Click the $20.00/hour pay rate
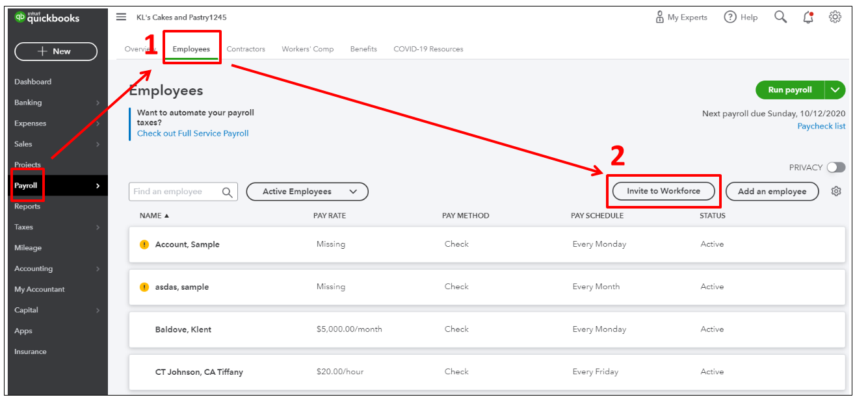Viewport: 868px width, 406px height. point(340,372)
